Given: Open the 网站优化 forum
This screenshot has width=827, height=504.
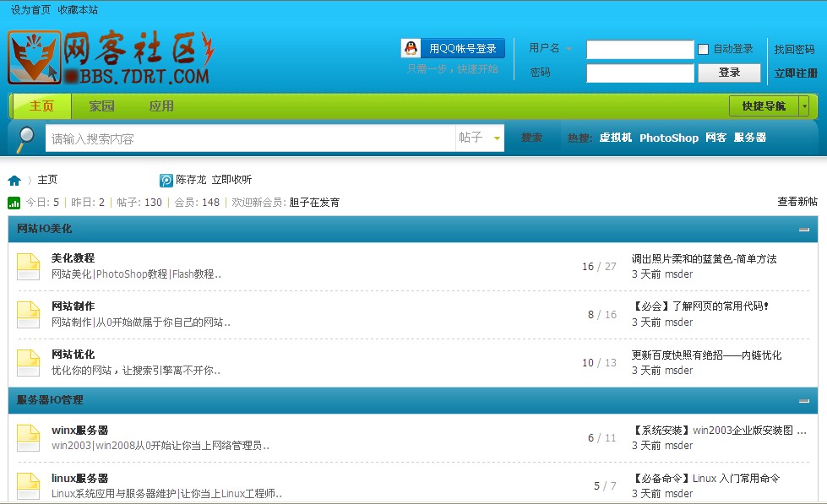Looking at the screenshot, I should 73,355.
